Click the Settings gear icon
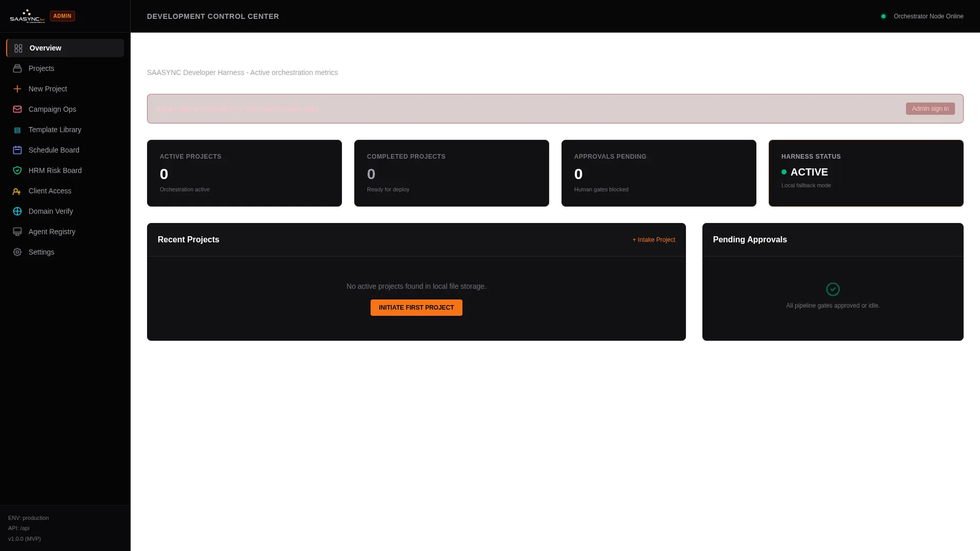Image resolution: width=980 pixels, height=551 pixels. pyautogui.click(x=17, y=252)
